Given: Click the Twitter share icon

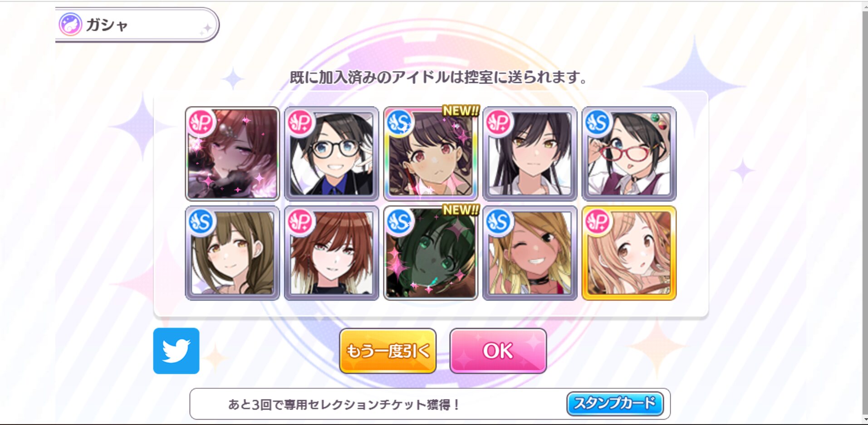Looking at the screenshot, I should (x=176, y=351).
